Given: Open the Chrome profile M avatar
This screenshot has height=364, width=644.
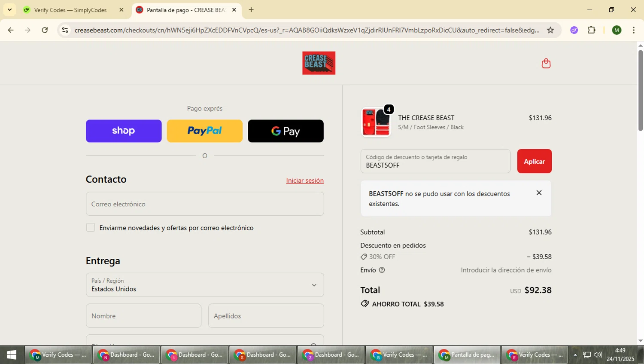Looking at the screenshot, I should (617, 30).
